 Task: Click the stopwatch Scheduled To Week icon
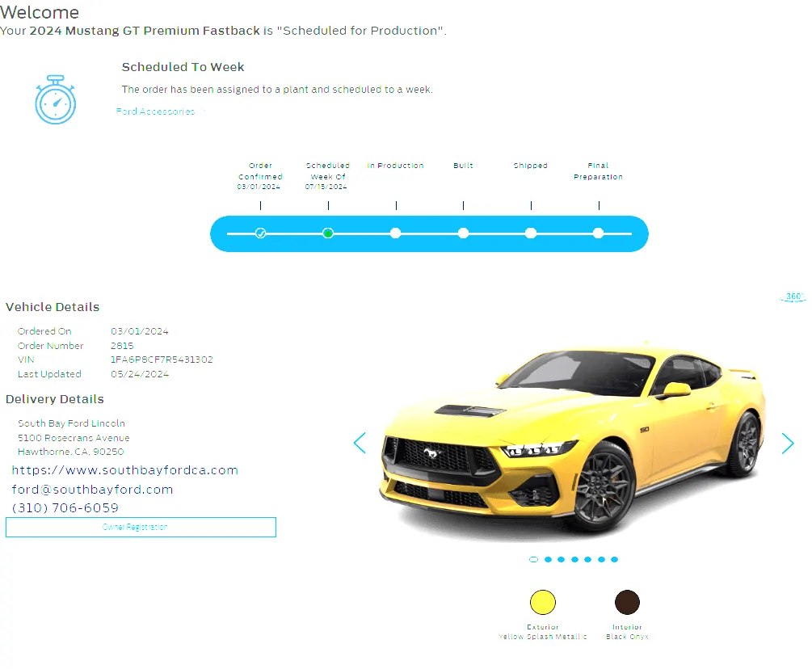click(x=56, y=99)
